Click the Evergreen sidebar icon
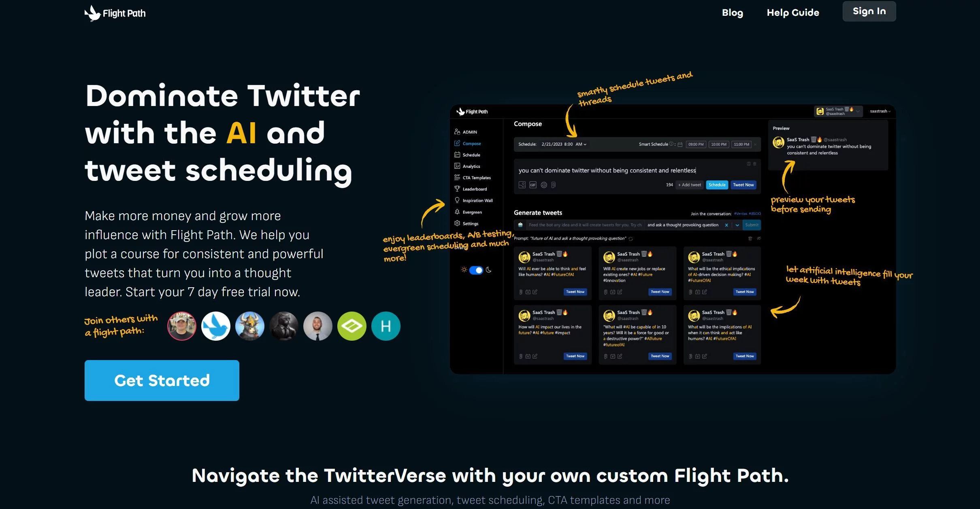This screenshot has width=980, height=509. click(x=458, y=212)
